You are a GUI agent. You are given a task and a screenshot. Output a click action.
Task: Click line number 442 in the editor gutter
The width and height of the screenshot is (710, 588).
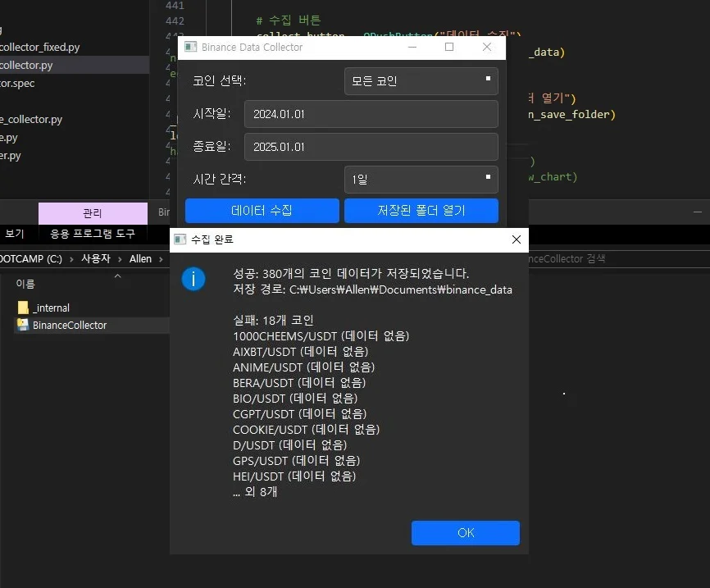[175, 21]
